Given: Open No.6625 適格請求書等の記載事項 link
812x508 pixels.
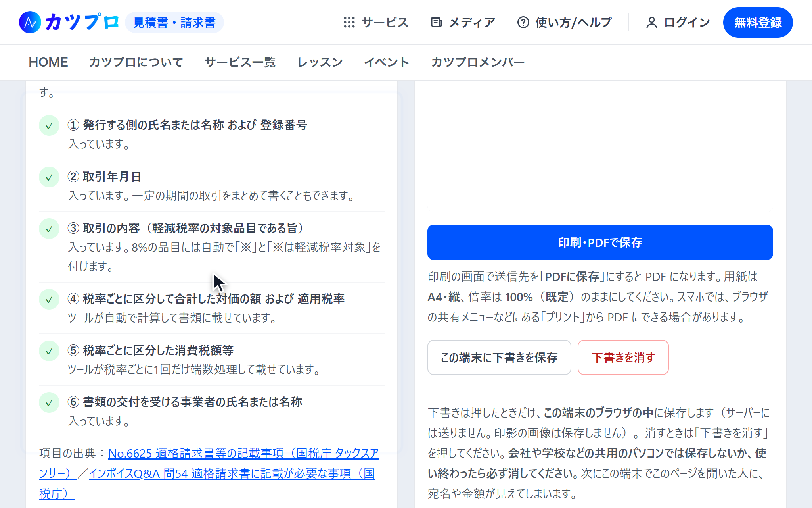Looking at the screenshot, I should [243, 453].
